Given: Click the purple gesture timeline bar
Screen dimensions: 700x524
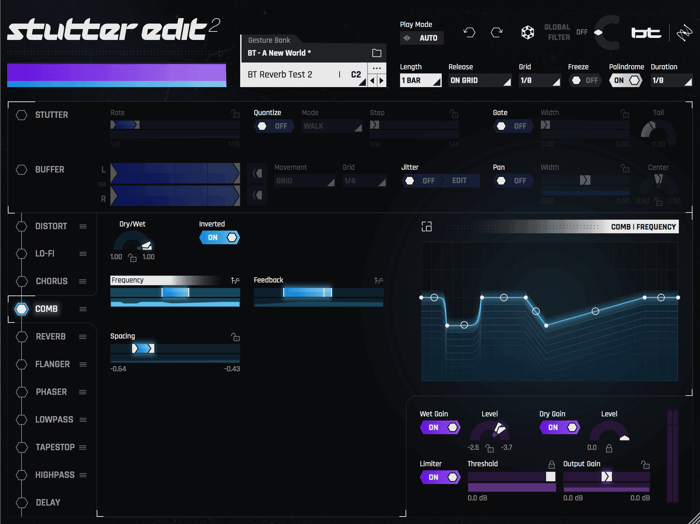Looking at the screenshot, I should [117, 75].
